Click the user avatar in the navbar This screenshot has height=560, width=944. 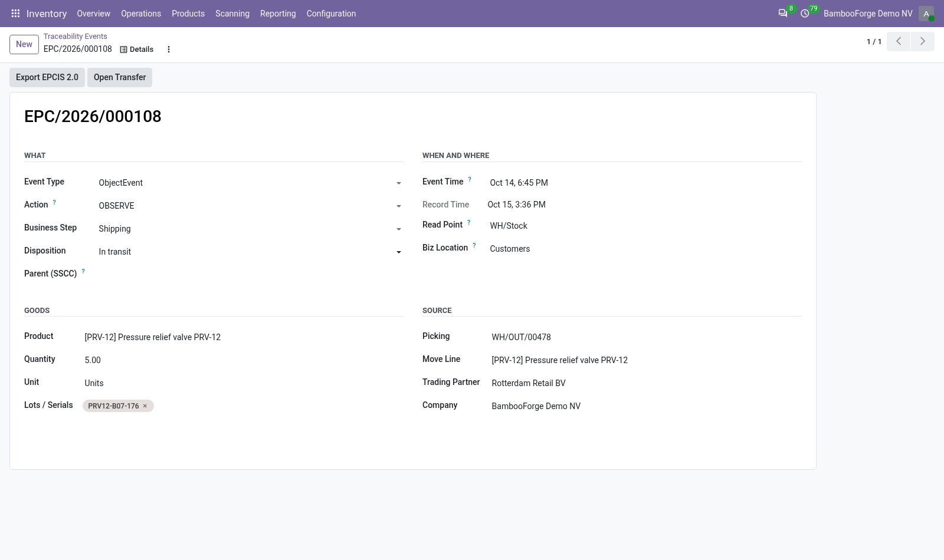[926, 14]
